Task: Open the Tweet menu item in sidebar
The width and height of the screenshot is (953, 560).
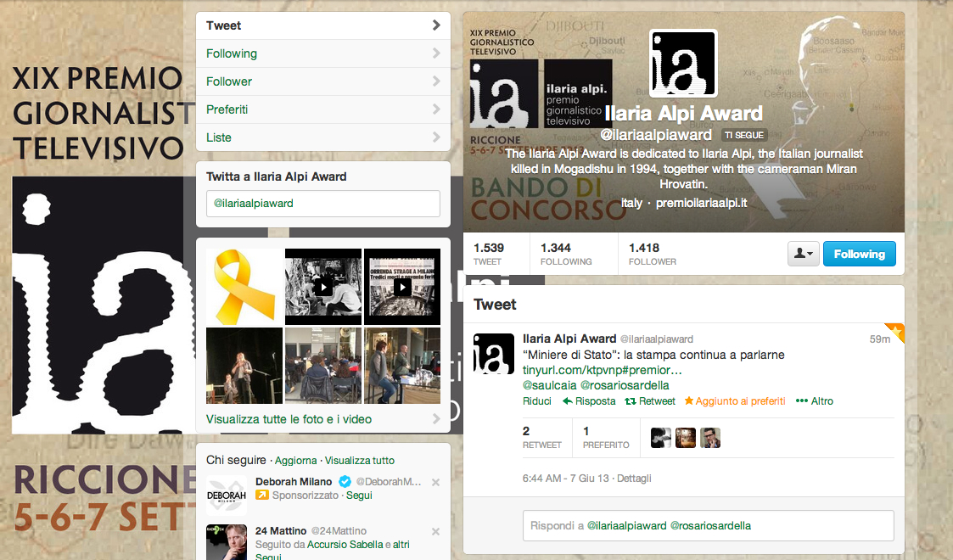Action: pyautogui.click(x=322, y=25)
